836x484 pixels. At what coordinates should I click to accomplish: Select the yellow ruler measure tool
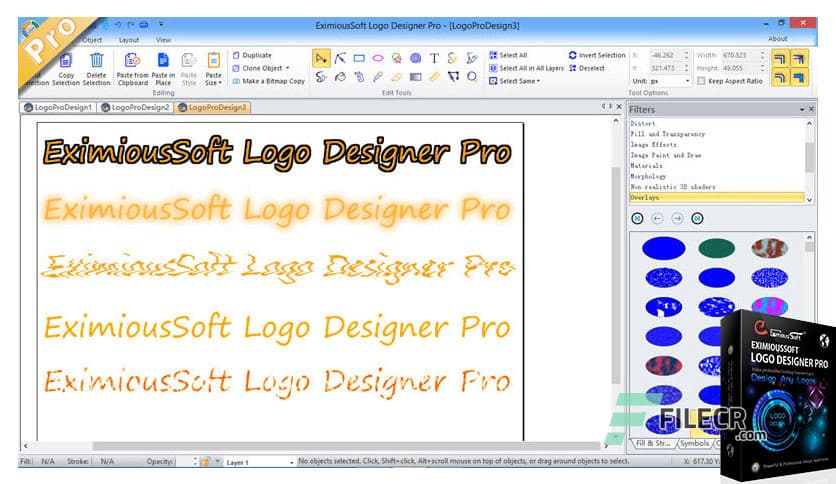coord(435,77)
